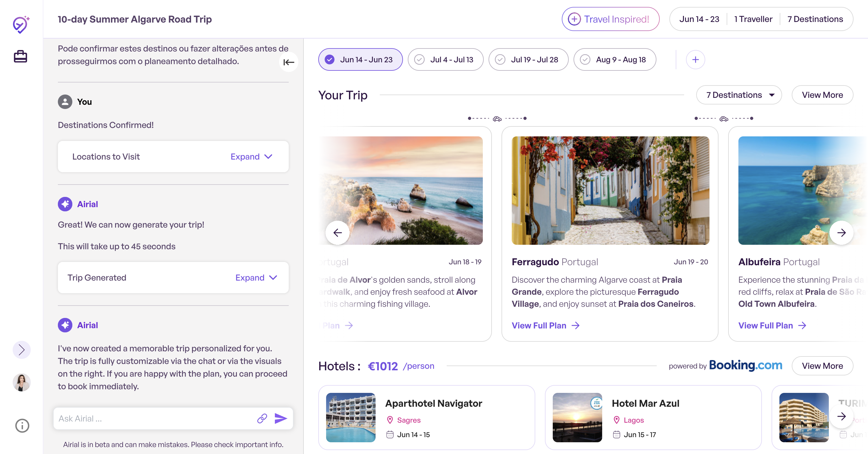Image resolution: width=868 pixels, height=454 pixels.
Task: Select the Jul 4 - Jul 13 date option
Action: coord(445,60)
